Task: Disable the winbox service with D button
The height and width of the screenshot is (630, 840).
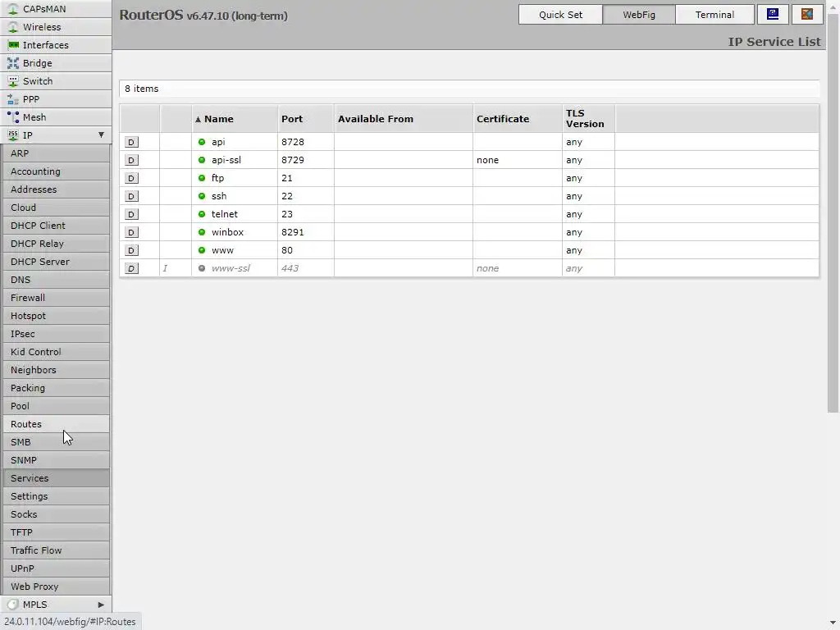Action: click(131, 232)
